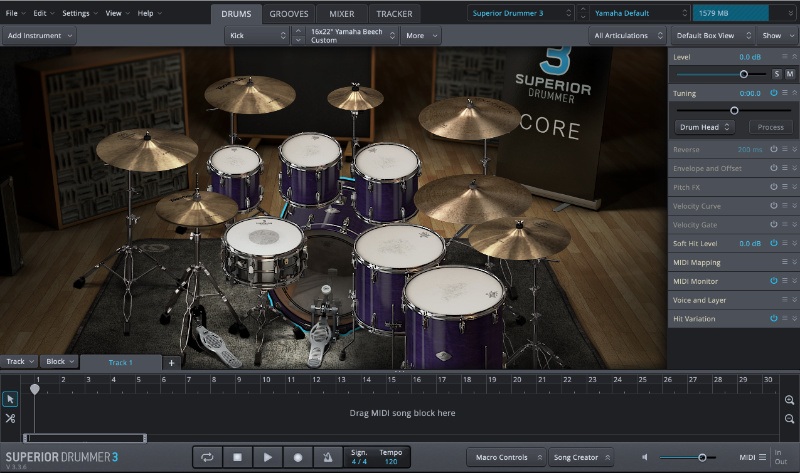
Task: Arm recording with the record button
Action: click(298, 457)
